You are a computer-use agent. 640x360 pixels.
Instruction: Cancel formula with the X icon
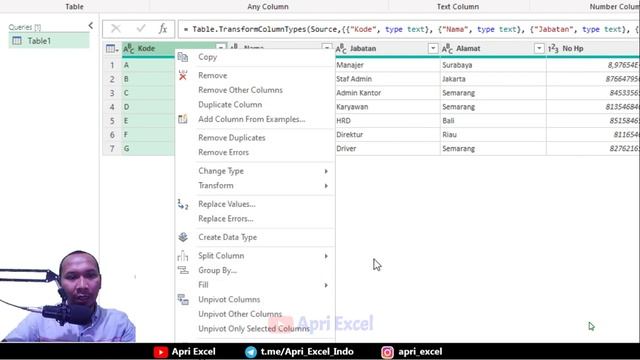[x=116, y=29]
